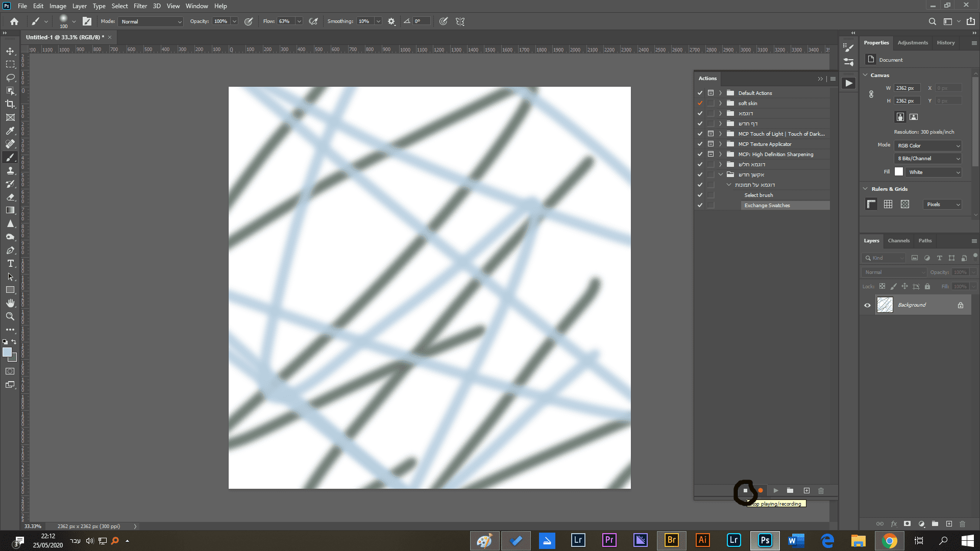This screenshot has height=551, width=980.
Task: Select the Clone Stamp tool
Action: pos(10,170)
